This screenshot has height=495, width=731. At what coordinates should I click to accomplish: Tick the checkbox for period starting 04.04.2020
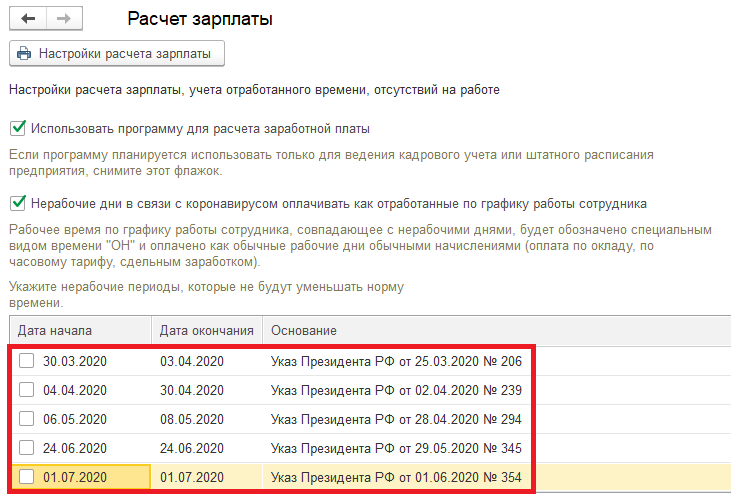(27, 390)
